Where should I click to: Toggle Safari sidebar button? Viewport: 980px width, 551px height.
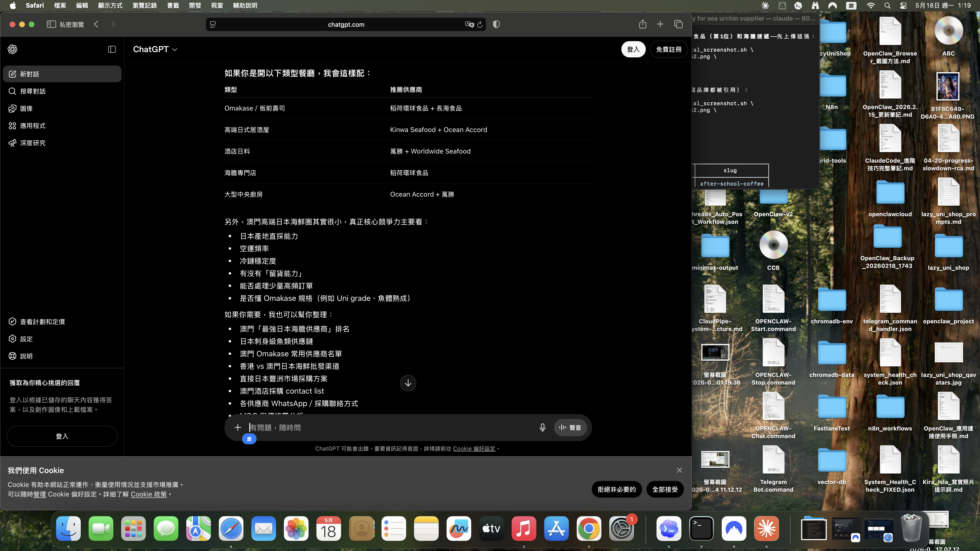(x=51, y=24)
